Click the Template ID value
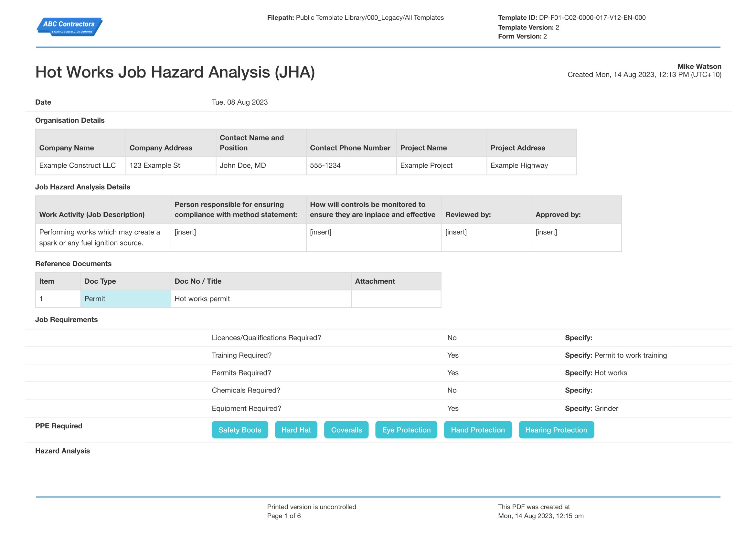756x534 pixels. [592, 17]
